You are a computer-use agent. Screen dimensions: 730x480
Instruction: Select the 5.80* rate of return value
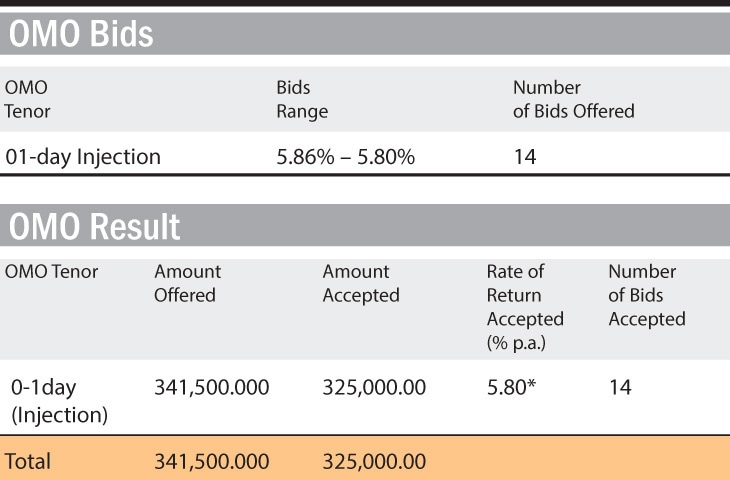(x=511, y=387)
